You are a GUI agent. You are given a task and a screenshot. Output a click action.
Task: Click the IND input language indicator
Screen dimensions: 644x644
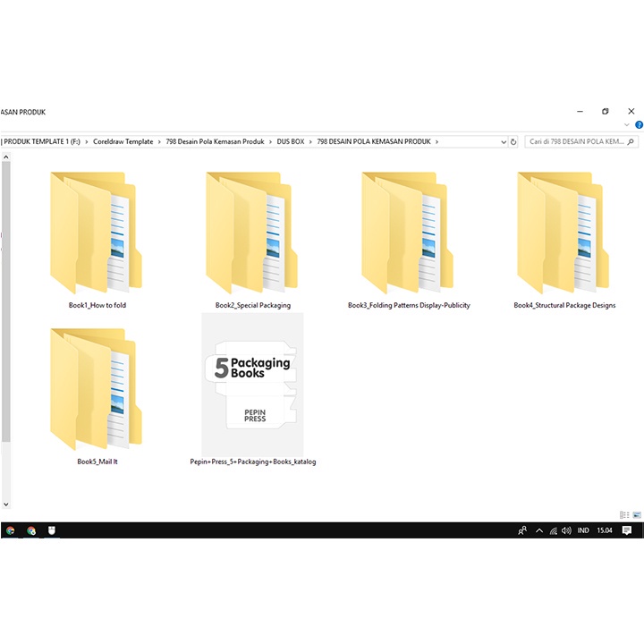point(583,530)
